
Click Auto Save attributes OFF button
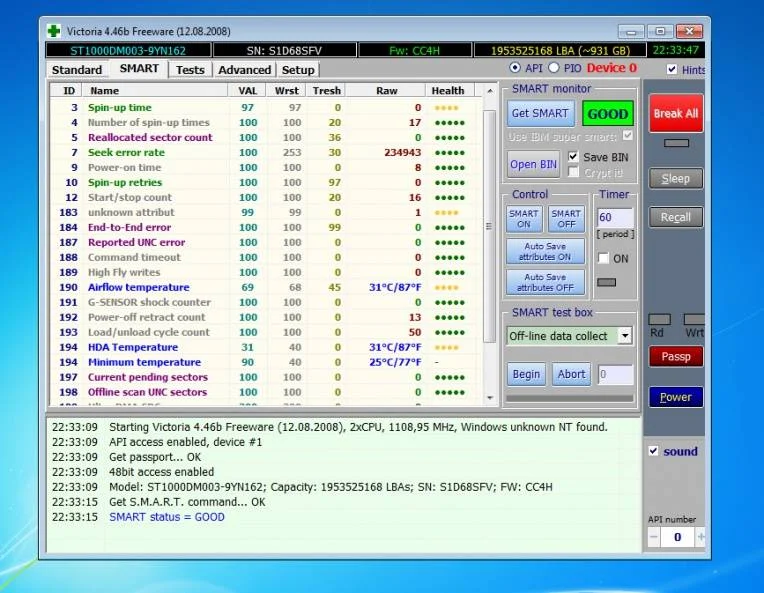[x=545, y=282]
